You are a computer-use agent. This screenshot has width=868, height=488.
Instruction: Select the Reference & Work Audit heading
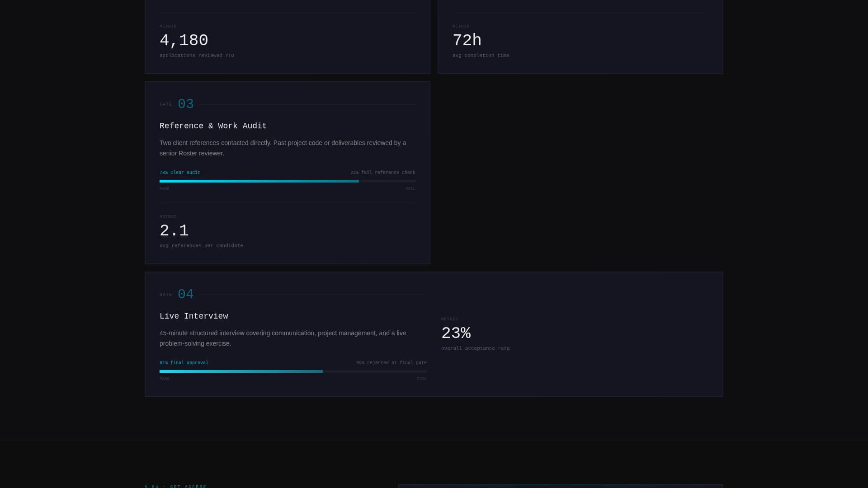[213, 126]
